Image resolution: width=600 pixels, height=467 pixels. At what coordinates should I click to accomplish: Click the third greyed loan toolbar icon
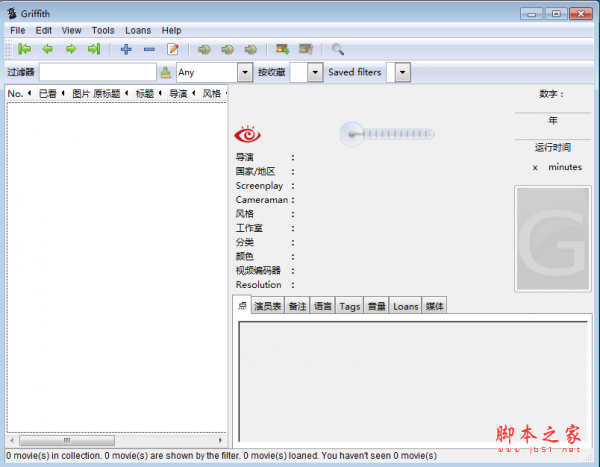tap(251, 49)
